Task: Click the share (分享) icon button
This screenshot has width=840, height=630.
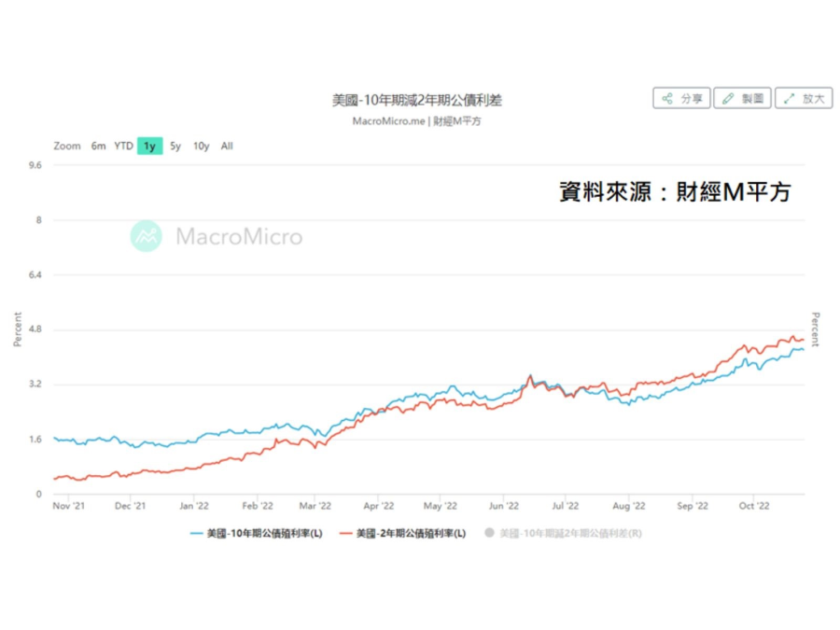Action: 668,98
